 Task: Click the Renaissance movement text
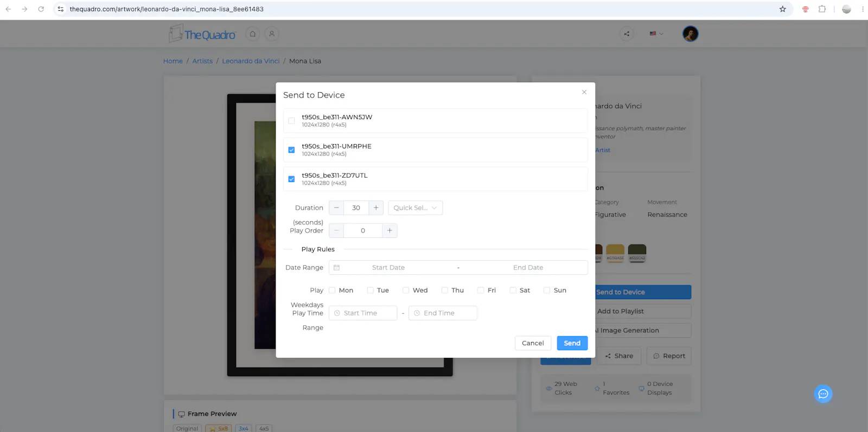point(667,215)
